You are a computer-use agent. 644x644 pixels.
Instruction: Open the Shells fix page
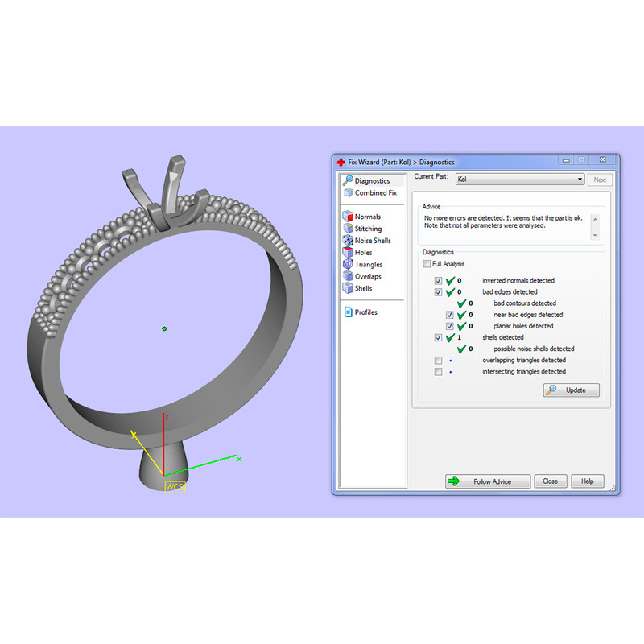click(363, 288)
